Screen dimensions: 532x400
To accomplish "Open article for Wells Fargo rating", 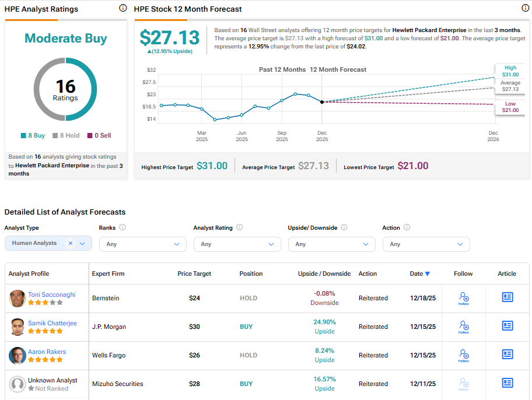I will [508, 355].
